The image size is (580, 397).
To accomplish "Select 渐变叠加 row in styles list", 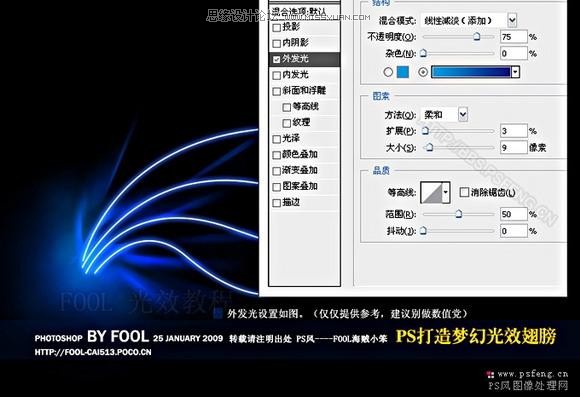I will 304,171.
